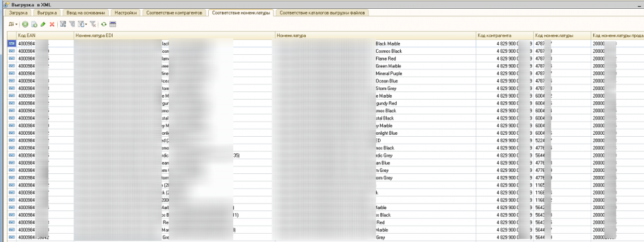
Task: Open the filter history dropdown arrow
Action: 86,25
